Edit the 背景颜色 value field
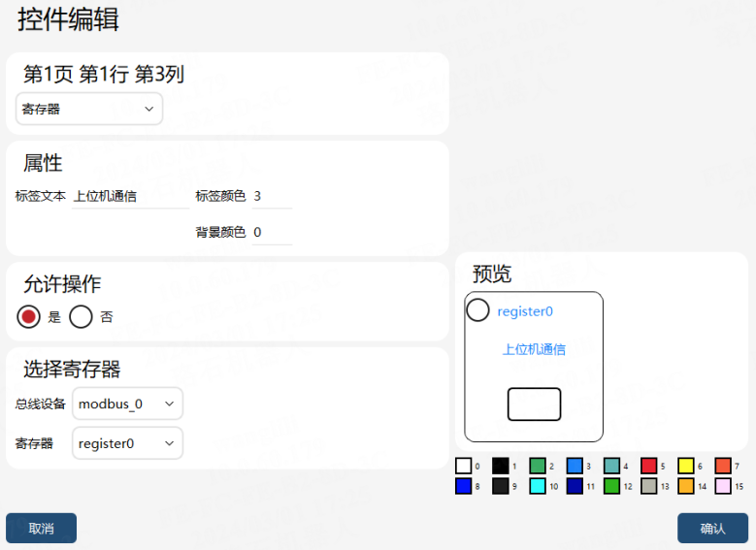 click(272, 233)
